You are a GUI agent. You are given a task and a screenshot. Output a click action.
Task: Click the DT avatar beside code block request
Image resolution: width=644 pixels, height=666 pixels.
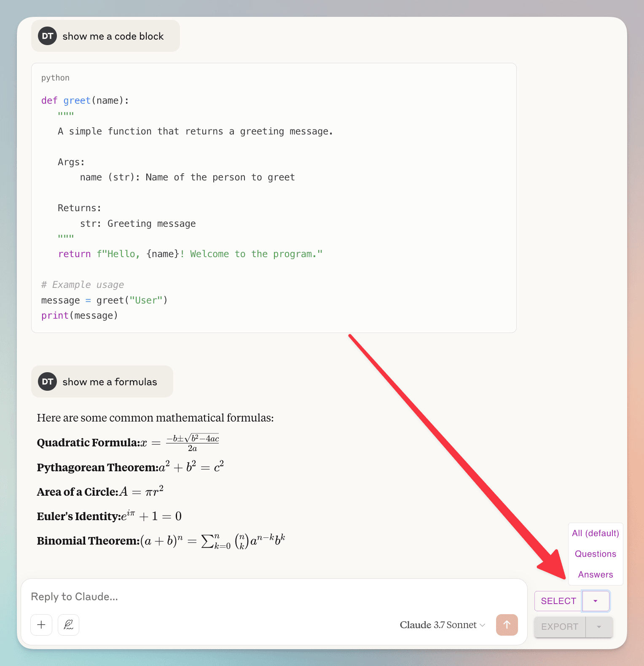(x=47, y=36)
